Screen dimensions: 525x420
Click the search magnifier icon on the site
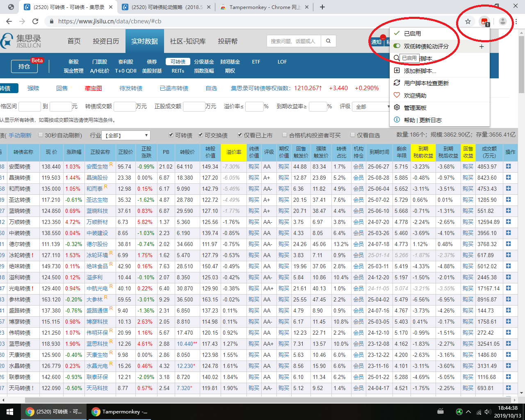pyautogui.click(x=328, y=41)
